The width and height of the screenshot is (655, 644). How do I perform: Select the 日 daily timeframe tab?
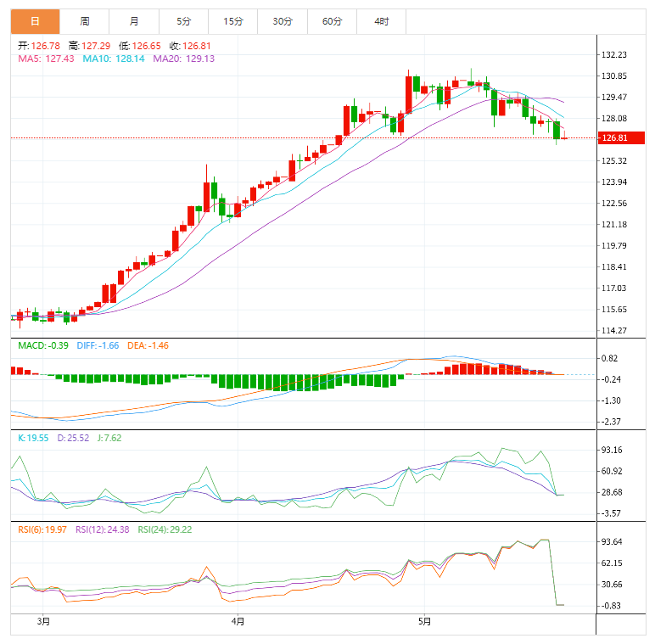(35, 21)
